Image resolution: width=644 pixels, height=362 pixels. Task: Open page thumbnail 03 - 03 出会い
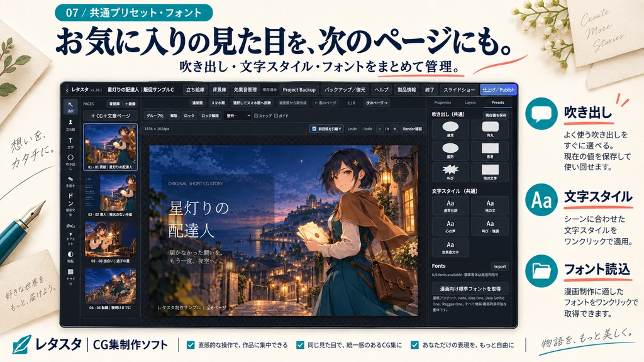(111, 242)
